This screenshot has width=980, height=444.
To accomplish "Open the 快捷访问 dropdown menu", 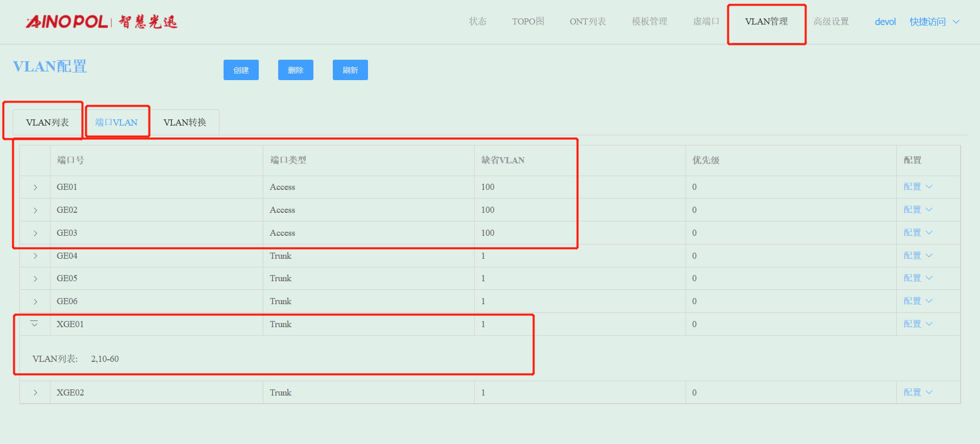I will [x=934, y=21].
